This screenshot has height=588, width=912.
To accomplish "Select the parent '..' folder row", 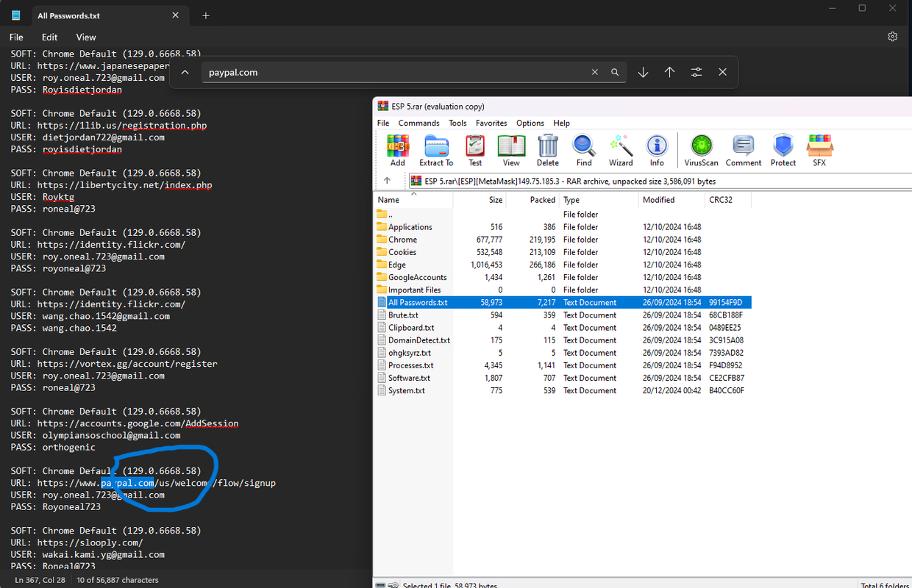I will click(563, 215).
